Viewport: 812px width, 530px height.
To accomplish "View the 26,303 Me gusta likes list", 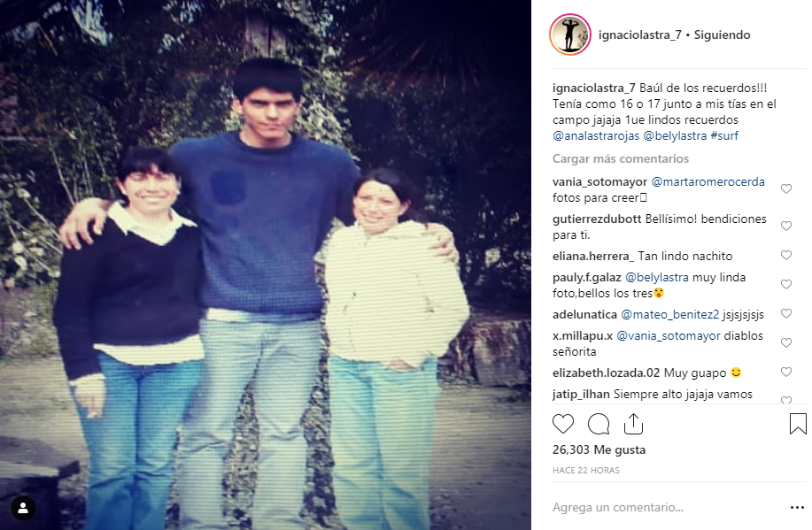I will 599,449.
